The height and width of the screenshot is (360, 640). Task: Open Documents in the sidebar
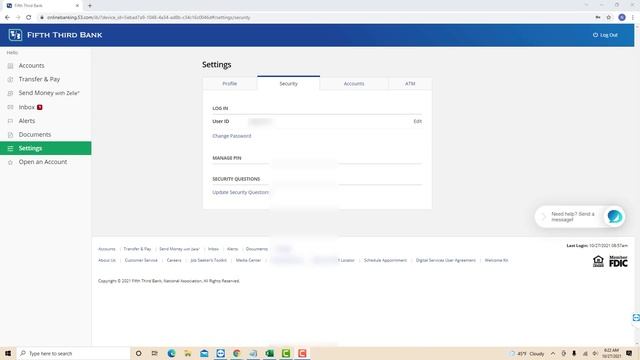pos(35,135)
